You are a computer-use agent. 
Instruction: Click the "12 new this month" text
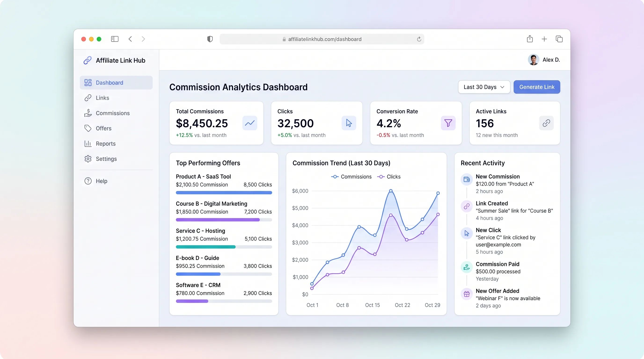(497, 135)
